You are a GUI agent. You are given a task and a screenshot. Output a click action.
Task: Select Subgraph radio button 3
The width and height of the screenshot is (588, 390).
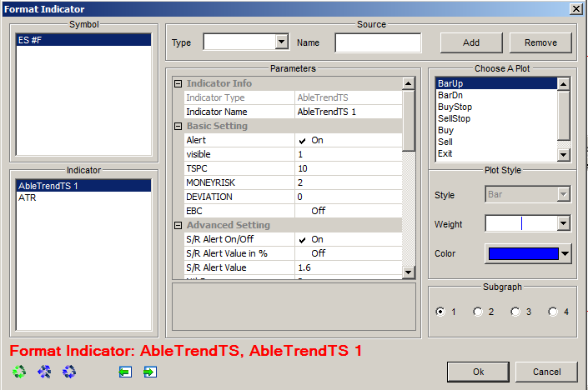(515, 312)
